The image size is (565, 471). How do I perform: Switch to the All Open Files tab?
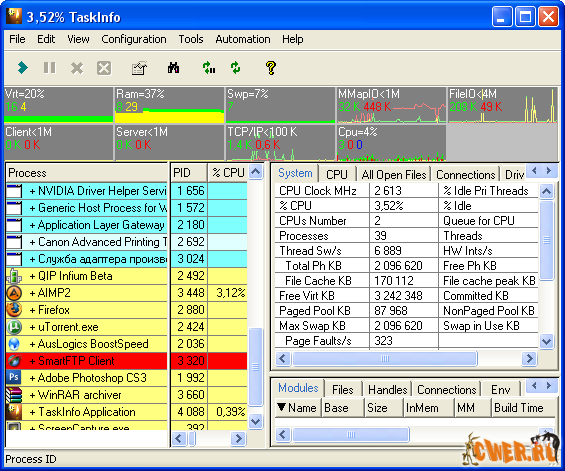coord(393,174)
